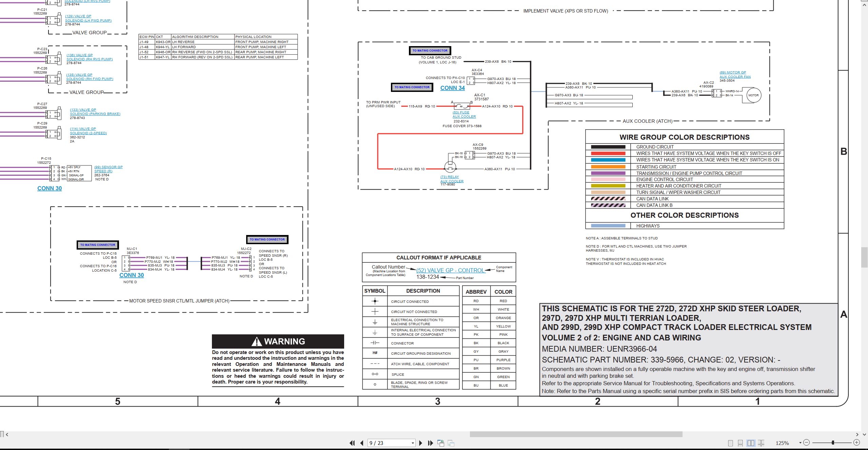Click the MOTOR symbol in AUX COOLER
The height and width of the screenshot is (450, 868).
pos(753,95)
